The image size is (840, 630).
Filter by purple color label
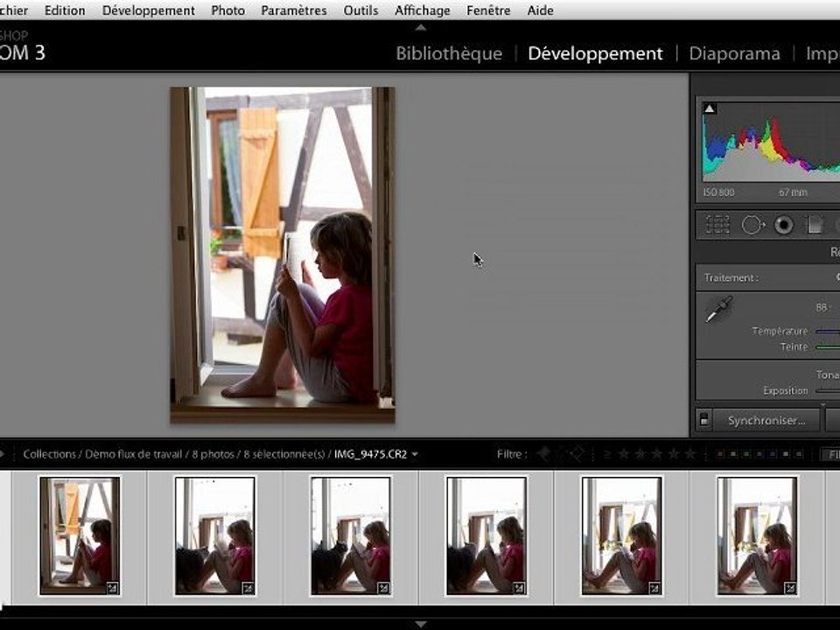coord(773,454)
